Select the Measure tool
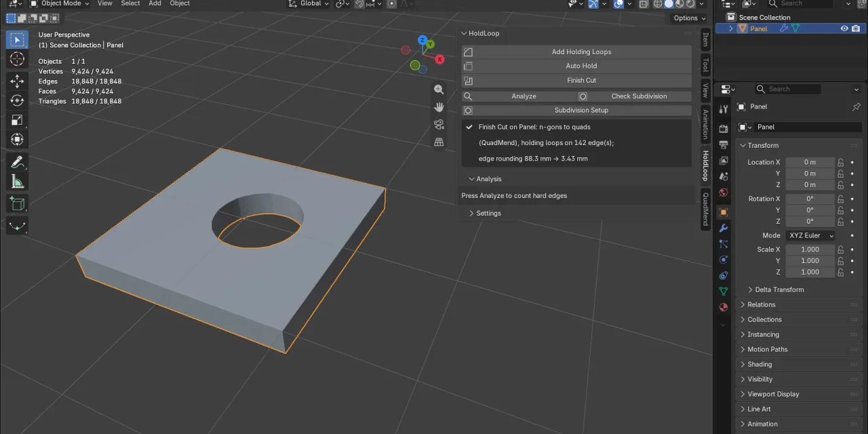 pos(17,182)
